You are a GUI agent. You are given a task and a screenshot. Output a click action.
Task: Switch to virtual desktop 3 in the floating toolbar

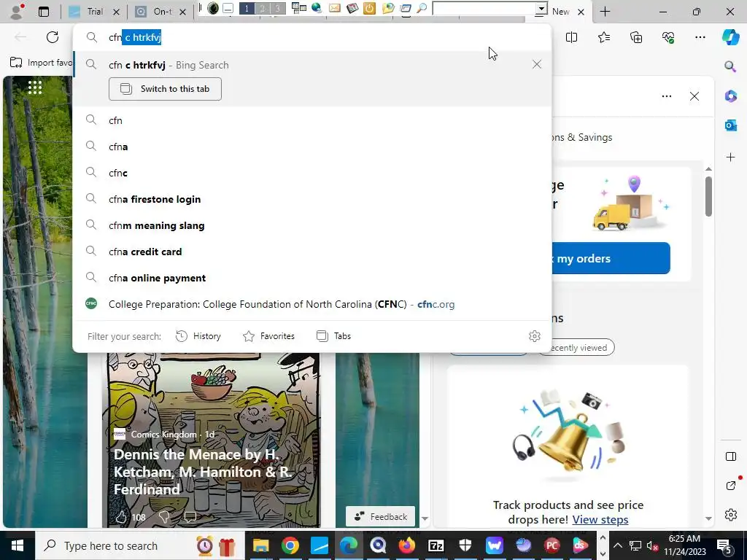pyautogui.click(x=278, y=8)
